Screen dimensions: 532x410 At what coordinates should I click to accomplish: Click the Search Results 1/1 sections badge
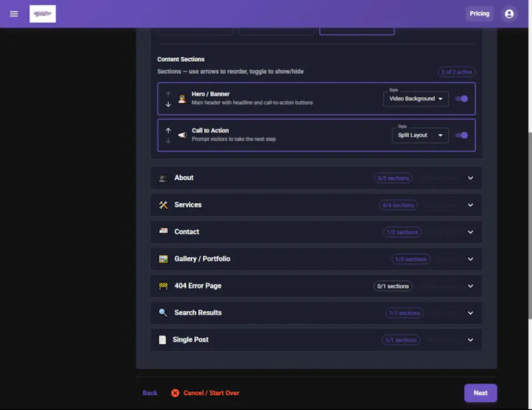pyautogui.click(x=404, y=313)
